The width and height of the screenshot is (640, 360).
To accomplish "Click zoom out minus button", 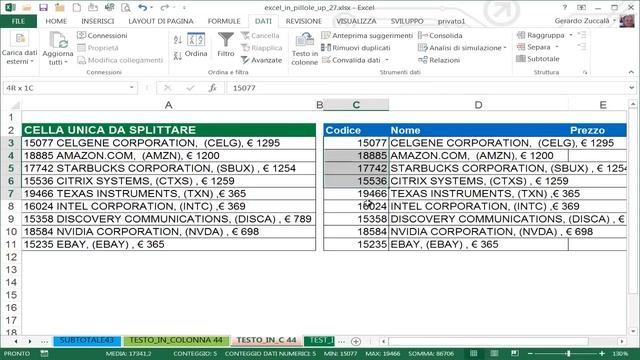I will pyautogui.click(x=530, y=353).
